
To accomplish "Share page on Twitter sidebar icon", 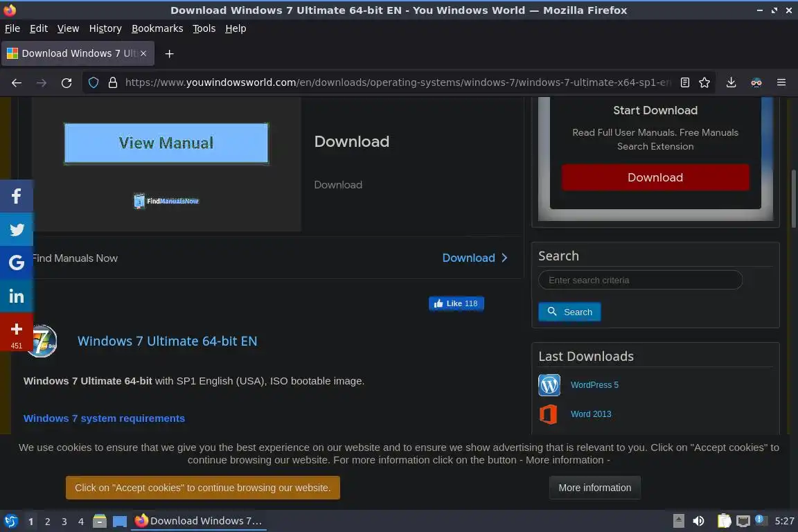I will tap(17, 229).
